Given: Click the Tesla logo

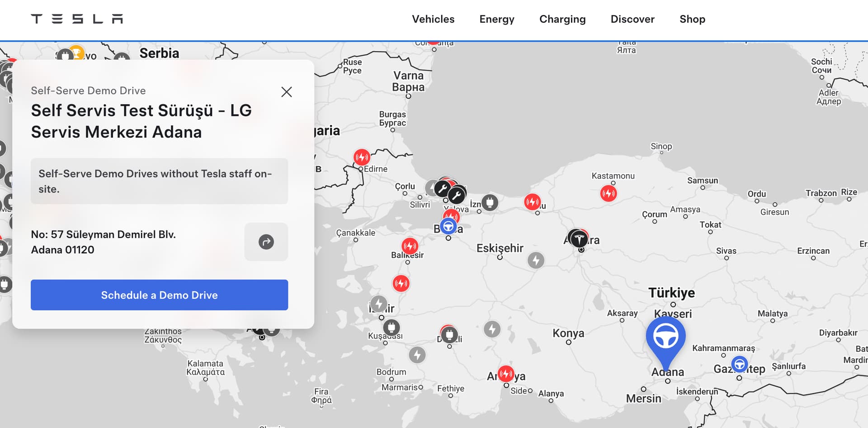Looking at the screenshot, I should (77, 19).
